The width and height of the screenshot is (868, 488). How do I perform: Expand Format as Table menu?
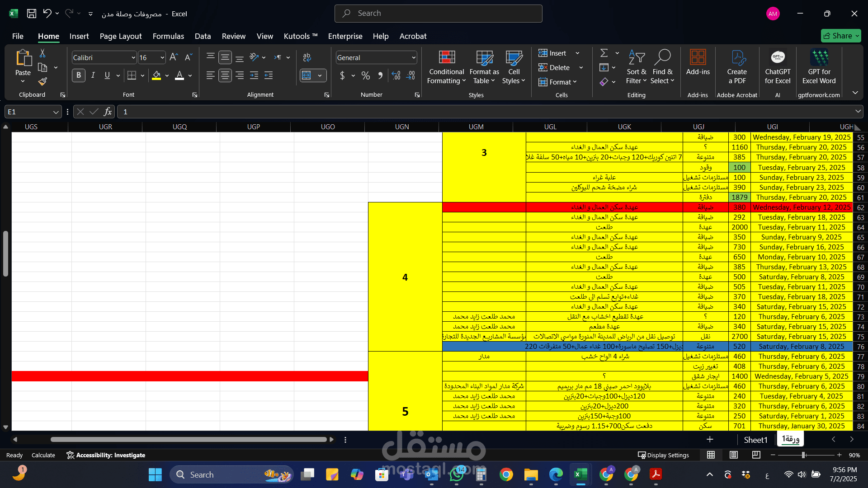coord(484,67)
